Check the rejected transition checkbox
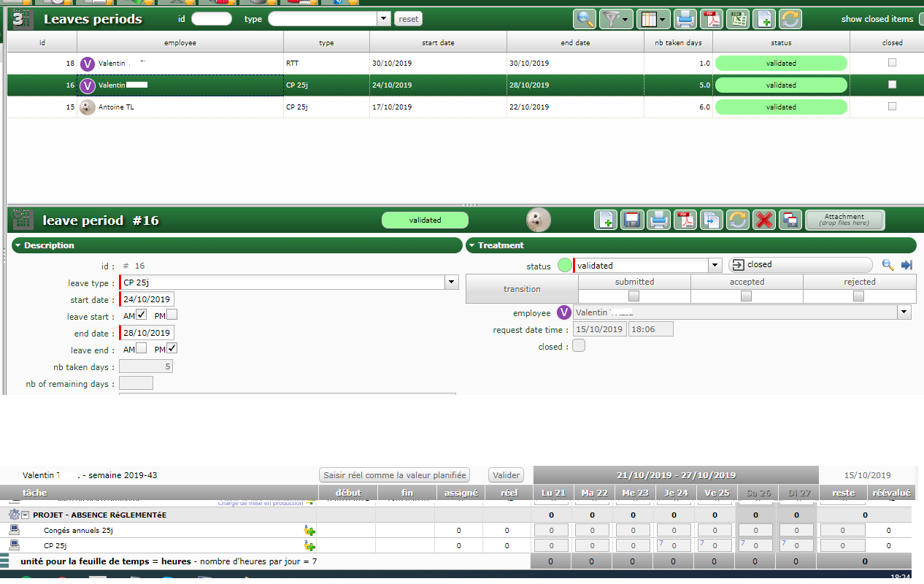Screen dimensions: 924x584 pyautogui.click(x=859, y=296)
